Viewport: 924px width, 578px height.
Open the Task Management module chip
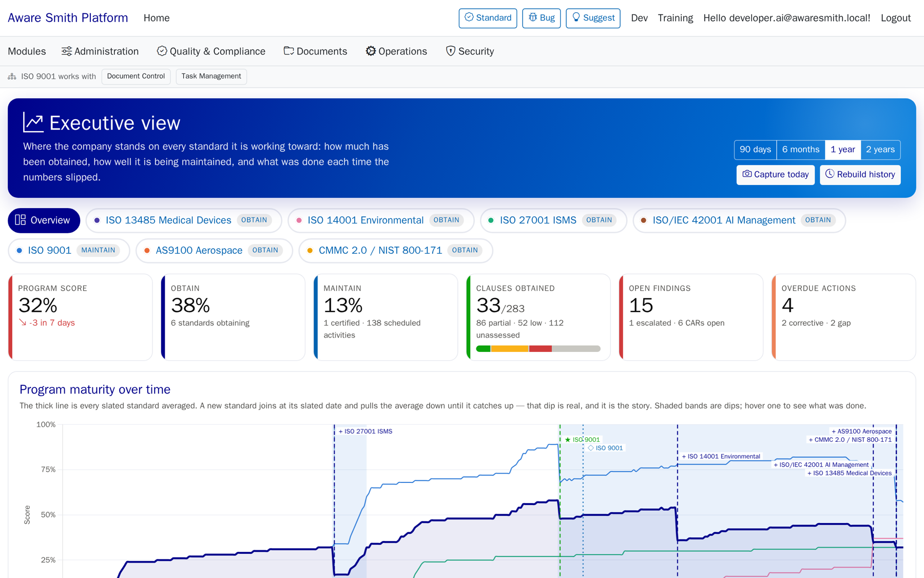click(x=211, y=77)
